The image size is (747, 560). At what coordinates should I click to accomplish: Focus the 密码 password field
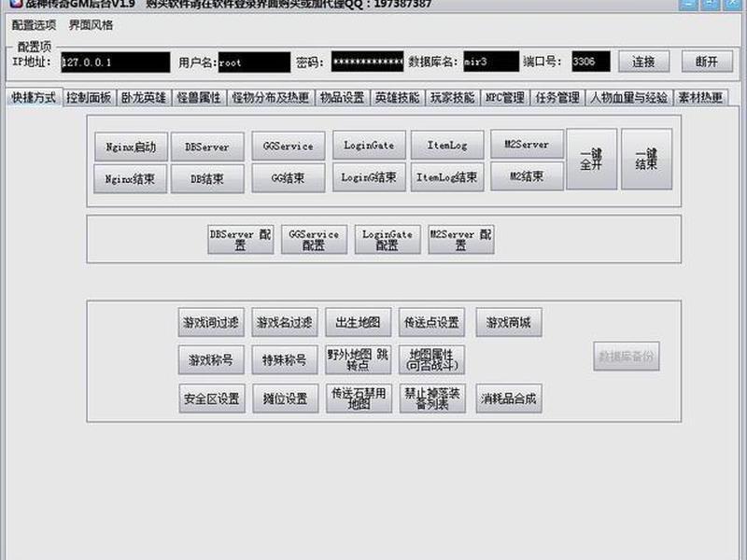pyautogui.click(x=367, y=62)
